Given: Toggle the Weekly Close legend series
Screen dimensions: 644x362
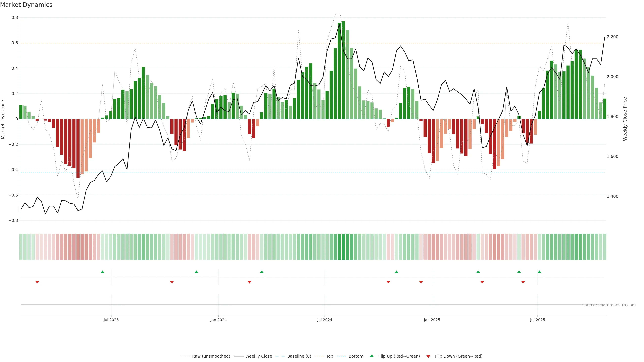Looking at the screenshot, I should [x=258, y=356].
